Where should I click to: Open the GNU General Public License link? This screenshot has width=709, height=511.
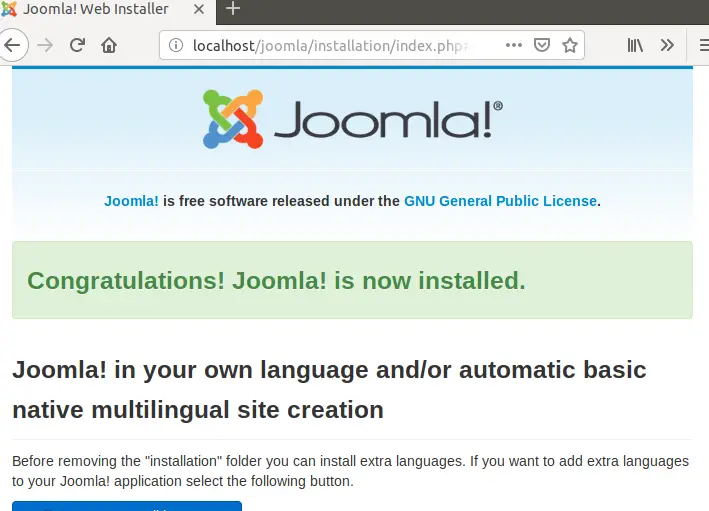(x=501, y=201)
